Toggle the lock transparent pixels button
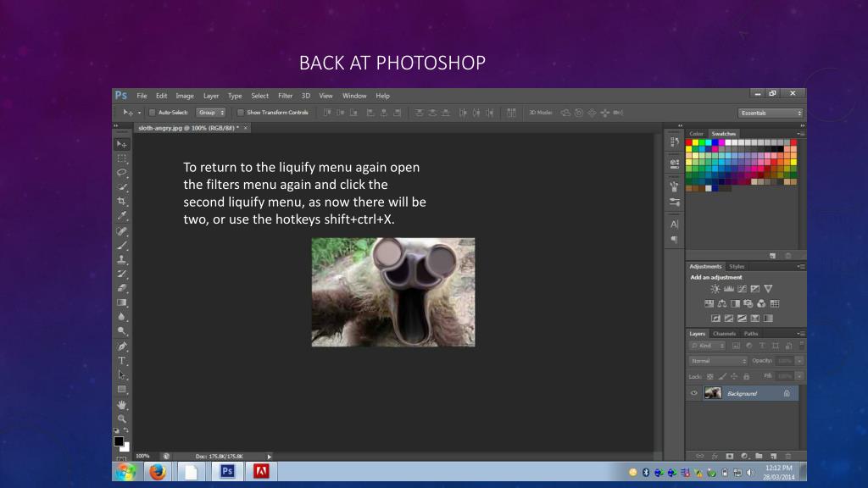 709,377
